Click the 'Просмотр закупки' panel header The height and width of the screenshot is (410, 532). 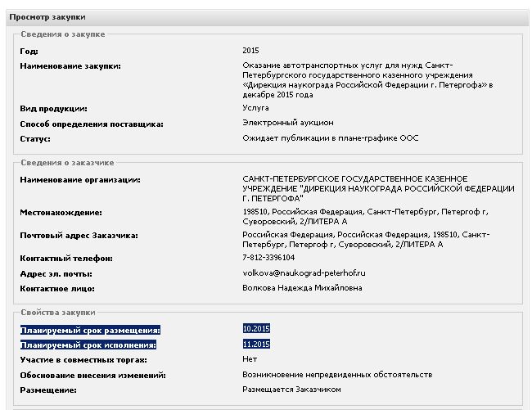268,17
